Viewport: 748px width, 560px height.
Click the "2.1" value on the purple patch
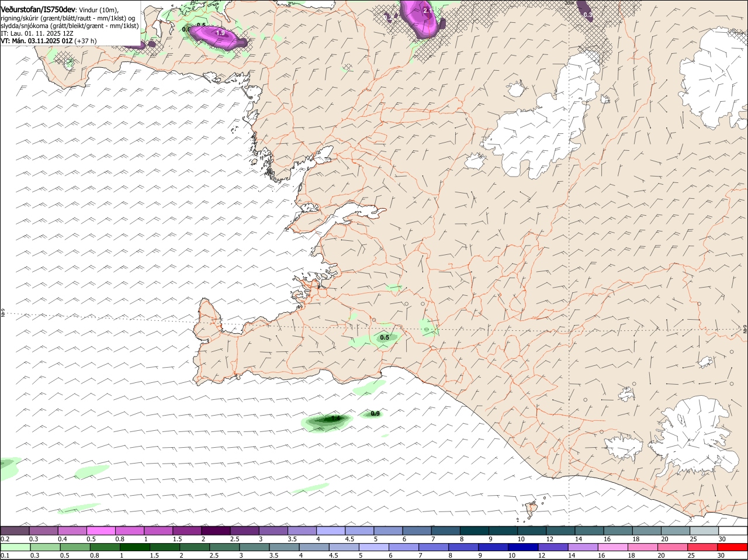(427, 11)
